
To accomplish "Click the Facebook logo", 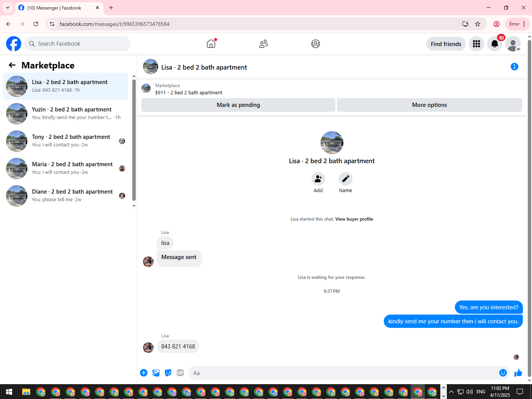I will pyautogui.click(x=14, y=44).
